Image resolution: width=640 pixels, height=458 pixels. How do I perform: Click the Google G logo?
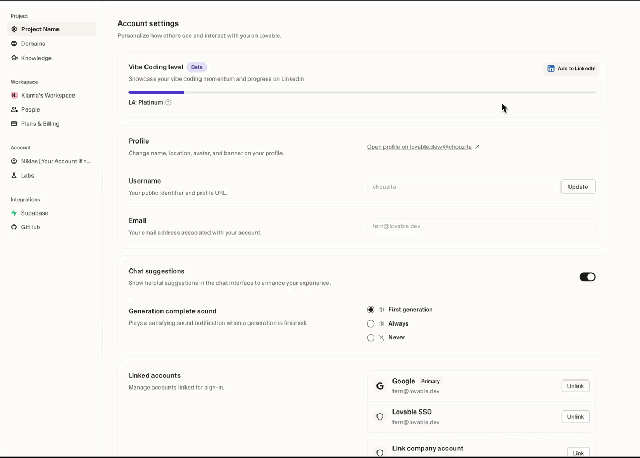[380, 386]
